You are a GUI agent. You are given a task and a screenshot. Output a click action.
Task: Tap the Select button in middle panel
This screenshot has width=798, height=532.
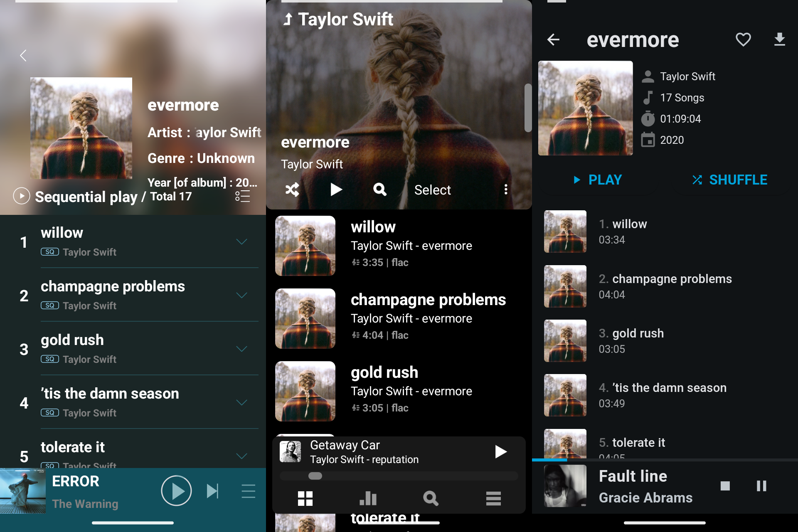(432, 190)
